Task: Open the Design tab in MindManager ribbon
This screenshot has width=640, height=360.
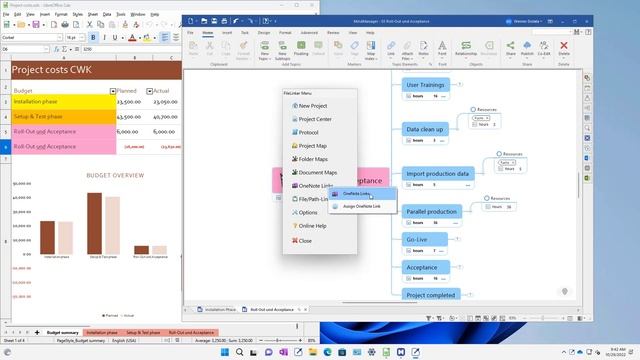Action: (264, 33)
